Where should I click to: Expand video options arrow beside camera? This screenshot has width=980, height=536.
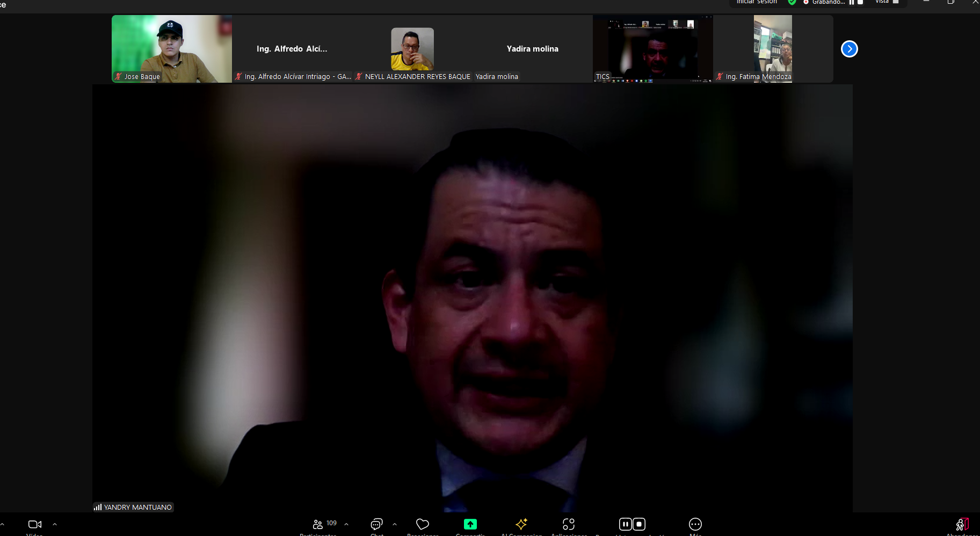click(x=55, y=524)
